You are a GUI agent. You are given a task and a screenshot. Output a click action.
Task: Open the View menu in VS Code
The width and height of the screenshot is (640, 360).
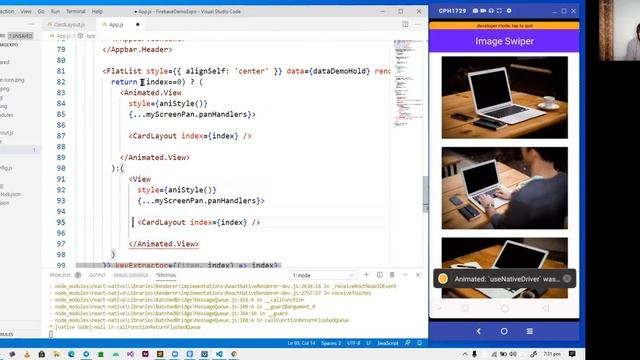[x=26, y=11]
